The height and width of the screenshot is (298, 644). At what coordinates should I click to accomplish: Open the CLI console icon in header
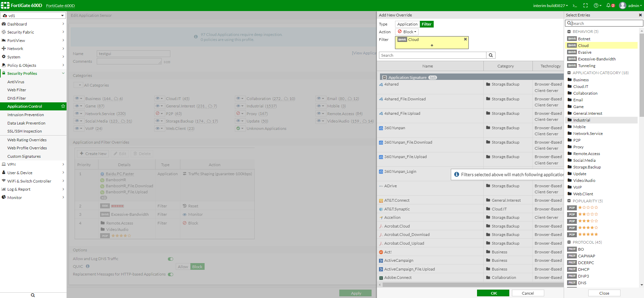point(575,5)
